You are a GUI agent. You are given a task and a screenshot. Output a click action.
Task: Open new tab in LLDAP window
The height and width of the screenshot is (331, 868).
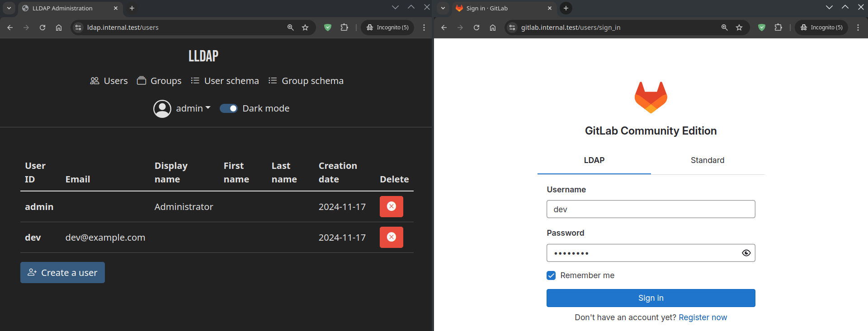tap(132, 8)
